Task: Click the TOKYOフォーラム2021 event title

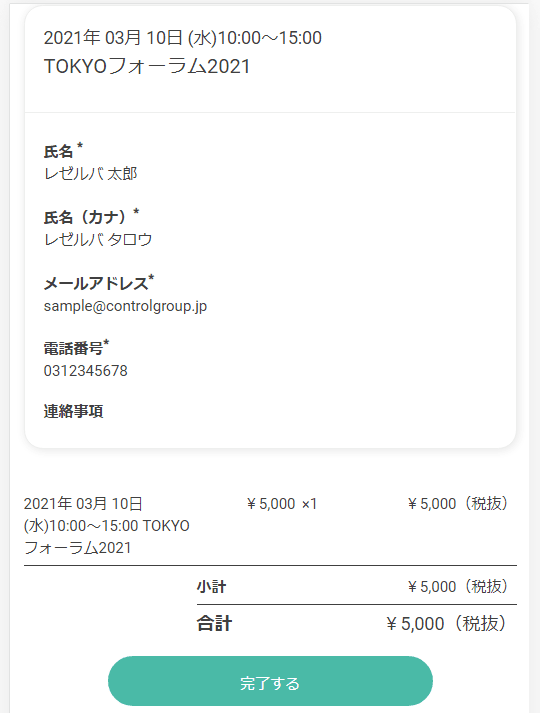Action: pos(147,66)
